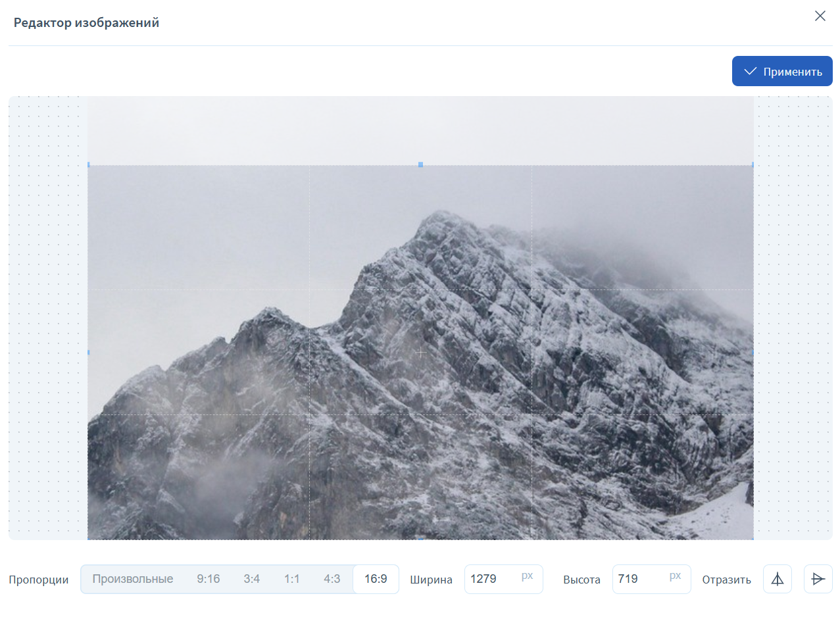
Task: Click the top-left corner crop handle
Action: [x=89, y=165]
